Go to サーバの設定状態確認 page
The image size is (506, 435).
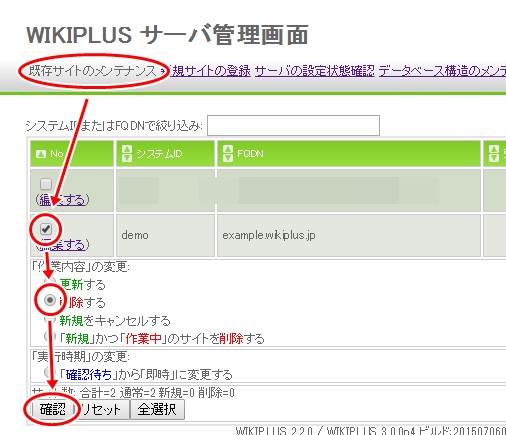(x=315, y=71)
